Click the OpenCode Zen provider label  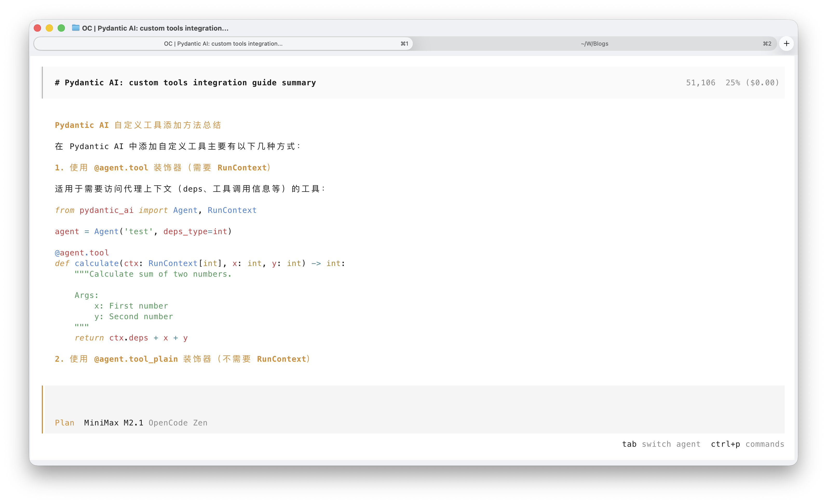[x=178, y=423]
